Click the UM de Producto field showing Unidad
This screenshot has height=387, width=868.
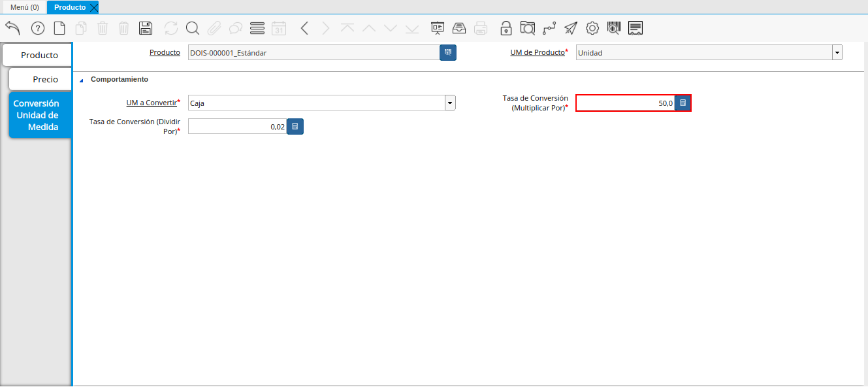tap(704, 53)
